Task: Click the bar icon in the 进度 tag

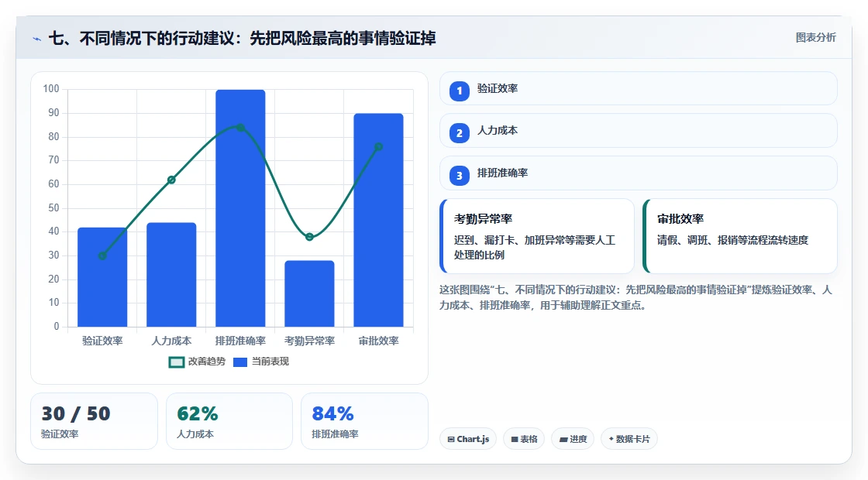Action: click(563, 440)
